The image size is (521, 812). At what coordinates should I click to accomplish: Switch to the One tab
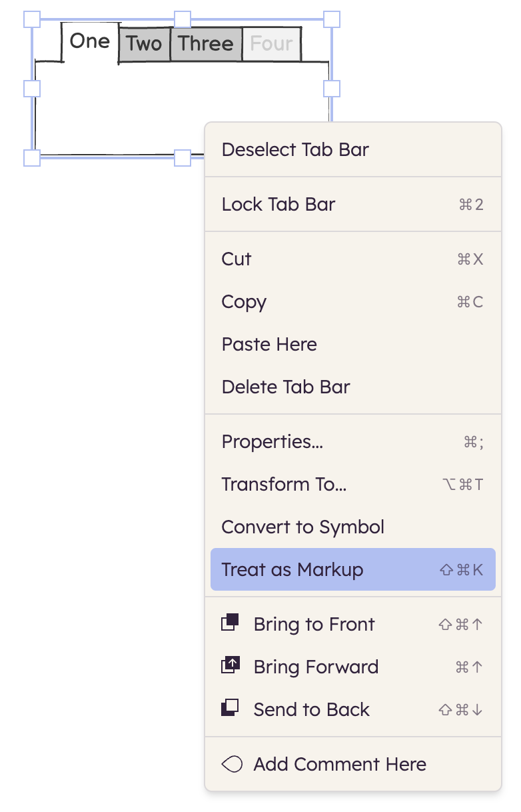click(x=90, y=42)
